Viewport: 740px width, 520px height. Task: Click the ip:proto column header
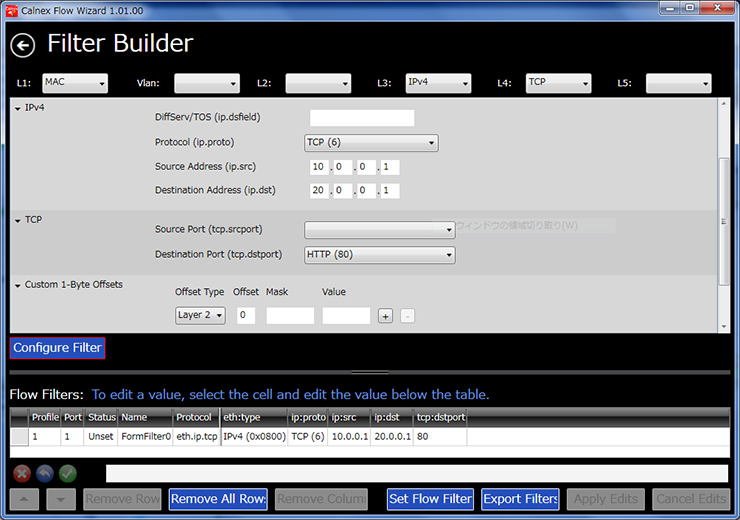[x=308, y=418]
